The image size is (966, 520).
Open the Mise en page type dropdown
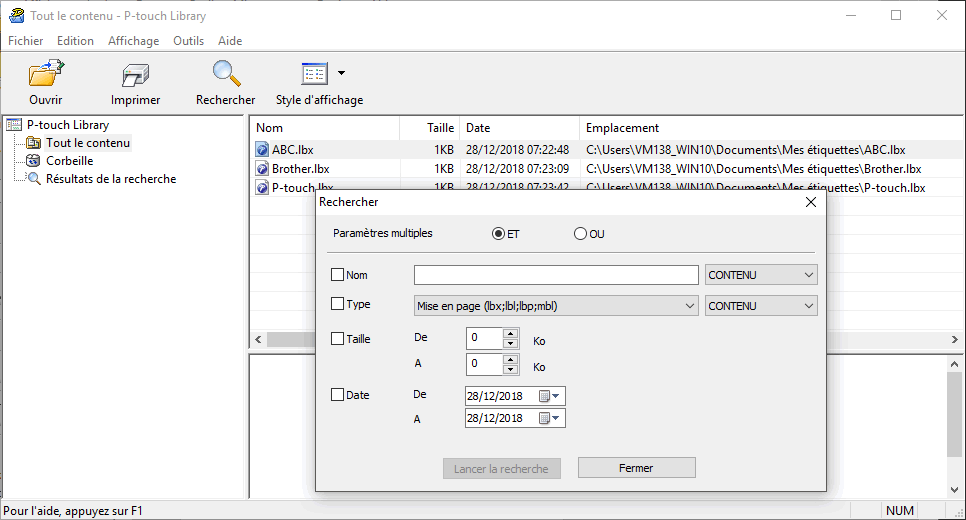pos(556,306)
